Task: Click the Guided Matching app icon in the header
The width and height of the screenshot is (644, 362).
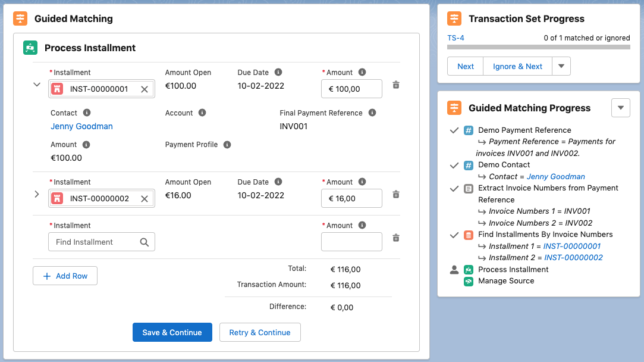Action: click(20, 18)
